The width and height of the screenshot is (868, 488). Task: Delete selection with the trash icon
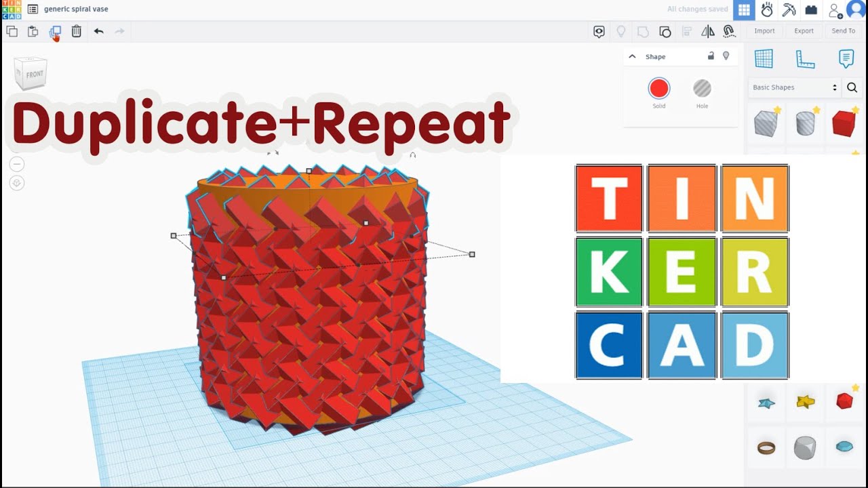coord(77,31)
